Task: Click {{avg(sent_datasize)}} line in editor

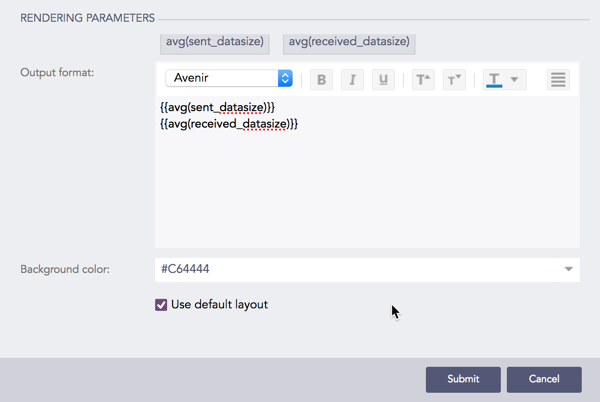Action: (217, 107)
